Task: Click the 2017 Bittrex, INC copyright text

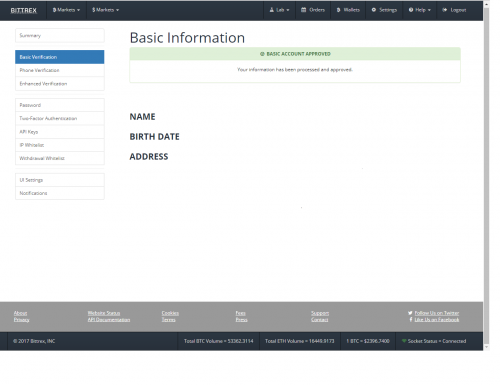Action: tap(34, 341)
